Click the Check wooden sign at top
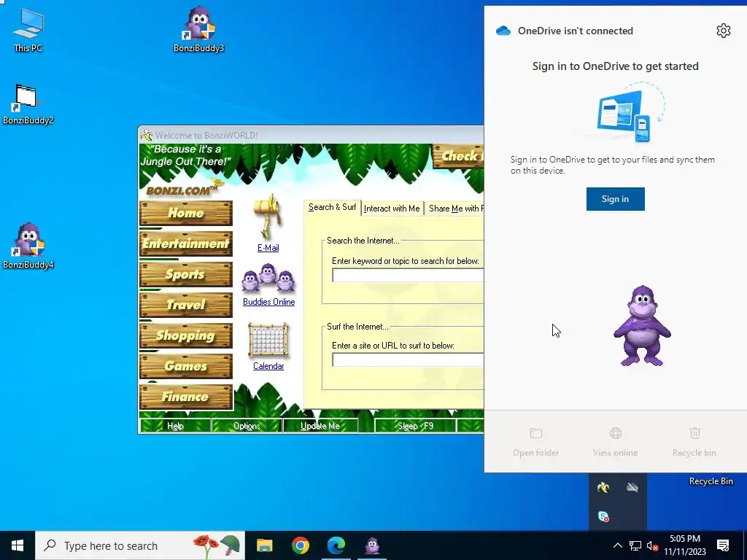The image size is (747, 560). click(458, 156)
